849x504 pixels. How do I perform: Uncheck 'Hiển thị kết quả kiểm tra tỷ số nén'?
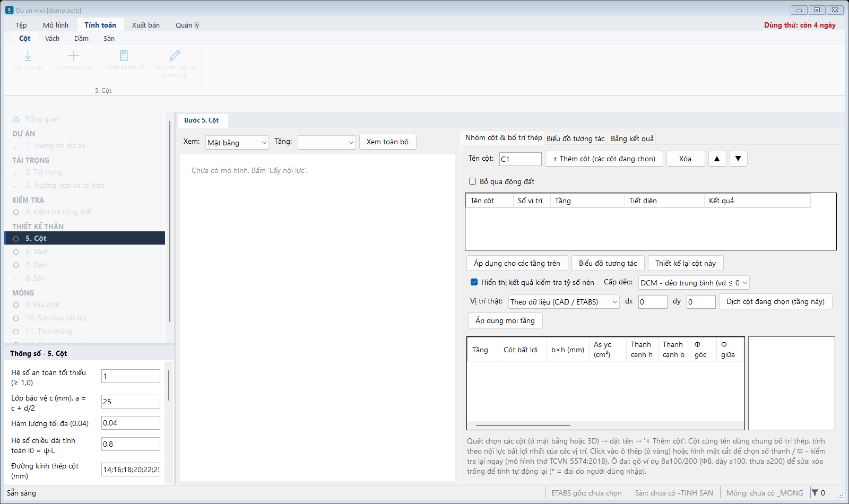[474, 282]
